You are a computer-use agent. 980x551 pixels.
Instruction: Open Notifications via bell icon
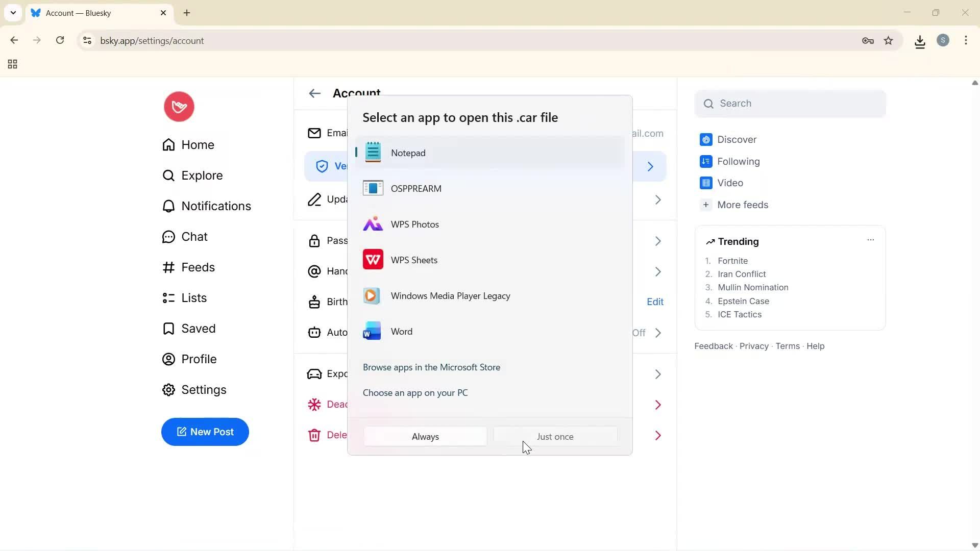(168, 206)
